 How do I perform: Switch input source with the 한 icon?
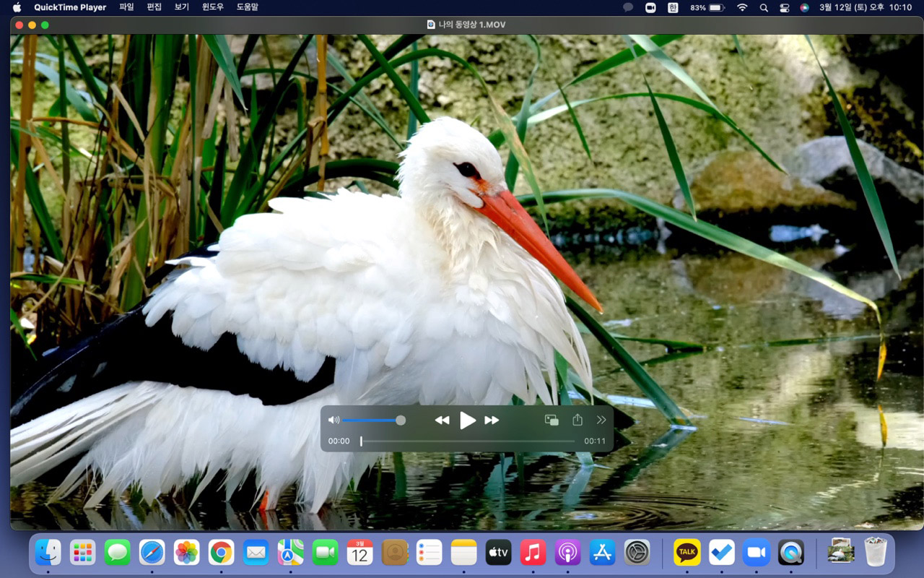click(x=673, y=7)
